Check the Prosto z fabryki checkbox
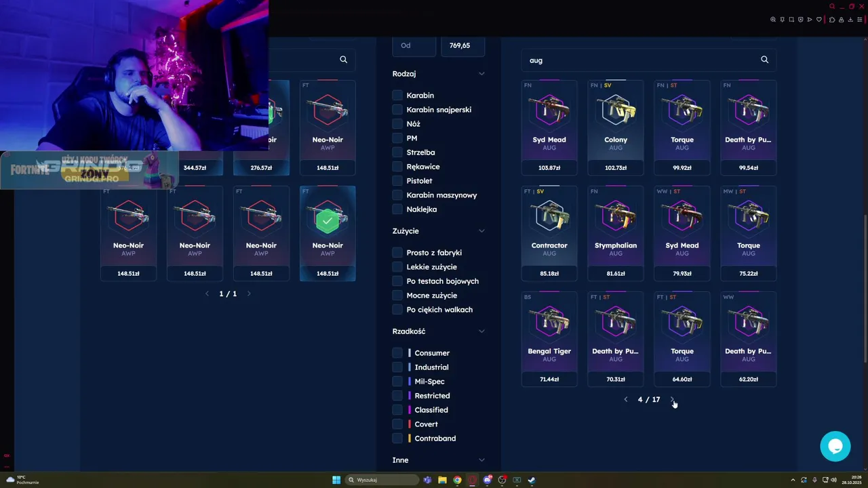 click(x=397, y=253)
